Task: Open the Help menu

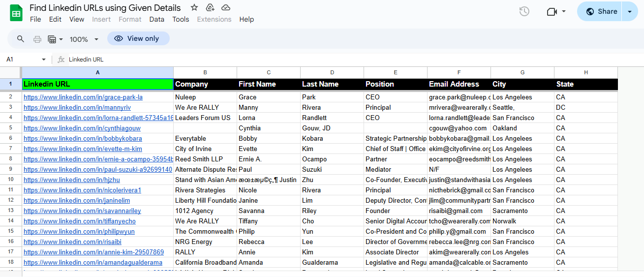Action: pos(246,19)
